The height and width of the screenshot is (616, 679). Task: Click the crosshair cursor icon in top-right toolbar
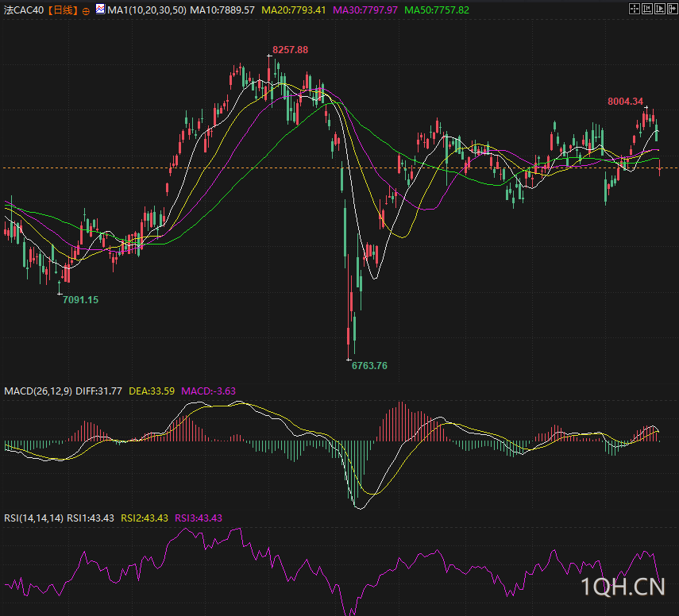pos(635,9)
